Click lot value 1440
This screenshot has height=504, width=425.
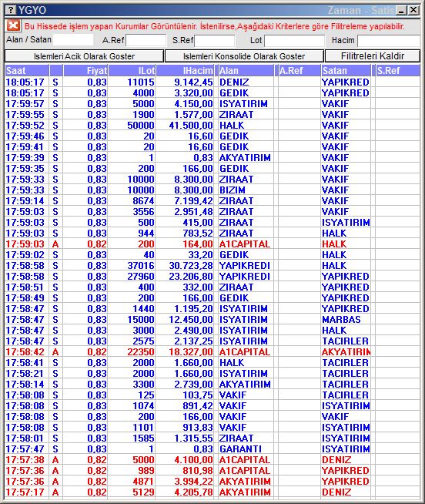(x=144, y=308)
